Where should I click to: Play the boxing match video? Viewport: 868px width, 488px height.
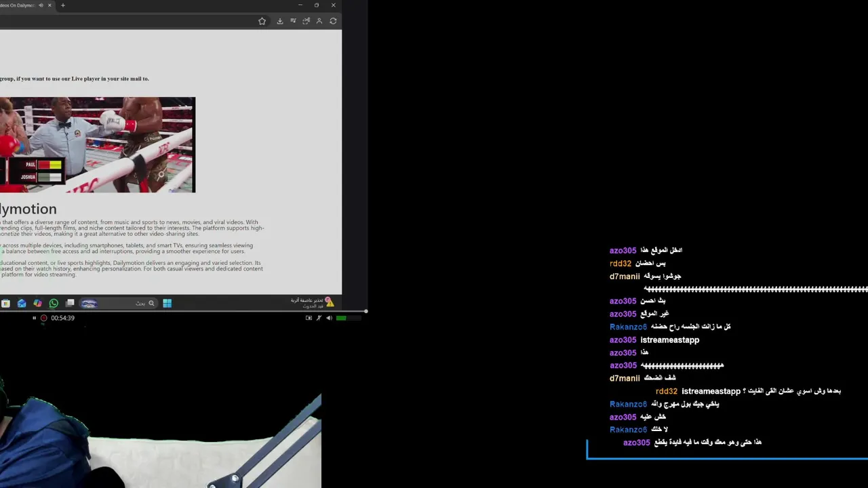pyautogui.click(x=98, y=145)
